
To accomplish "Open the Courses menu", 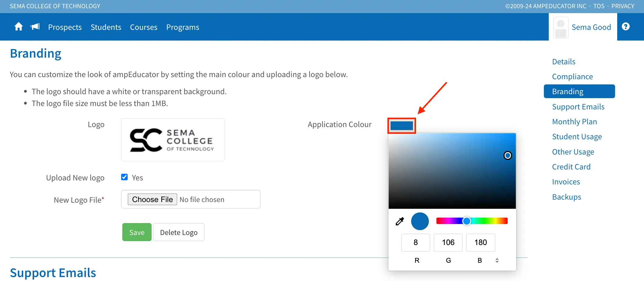I will (144, 27).
